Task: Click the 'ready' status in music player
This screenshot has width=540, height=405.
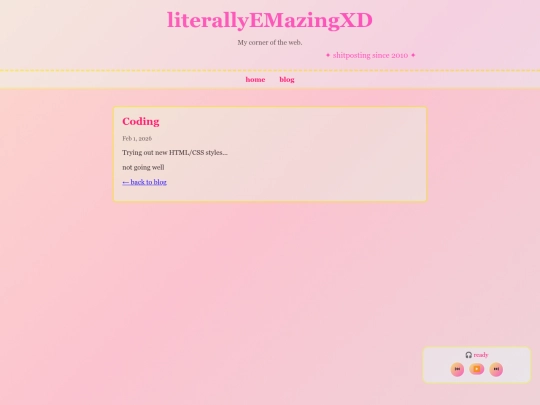Action: coord(481,355)
